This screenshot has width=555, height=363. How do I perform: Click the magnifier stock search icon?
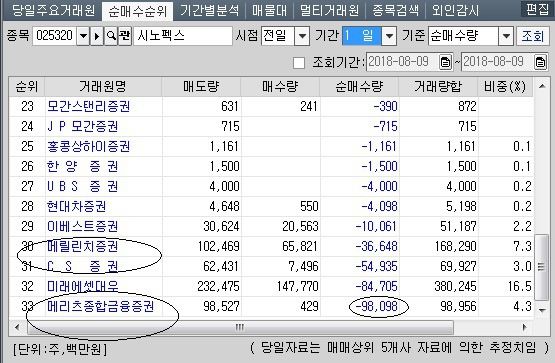[x=111, y=36]
